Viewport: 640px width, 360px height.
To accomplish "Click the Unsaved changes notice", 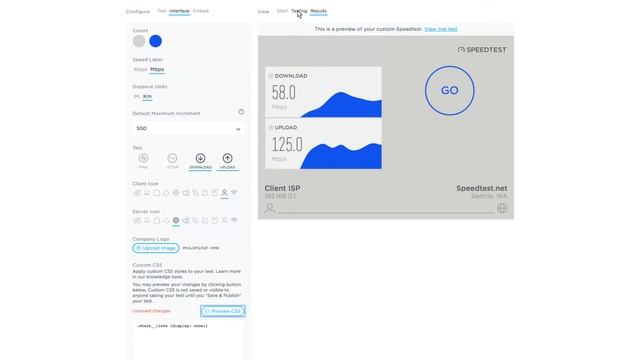I will (151, 311).
